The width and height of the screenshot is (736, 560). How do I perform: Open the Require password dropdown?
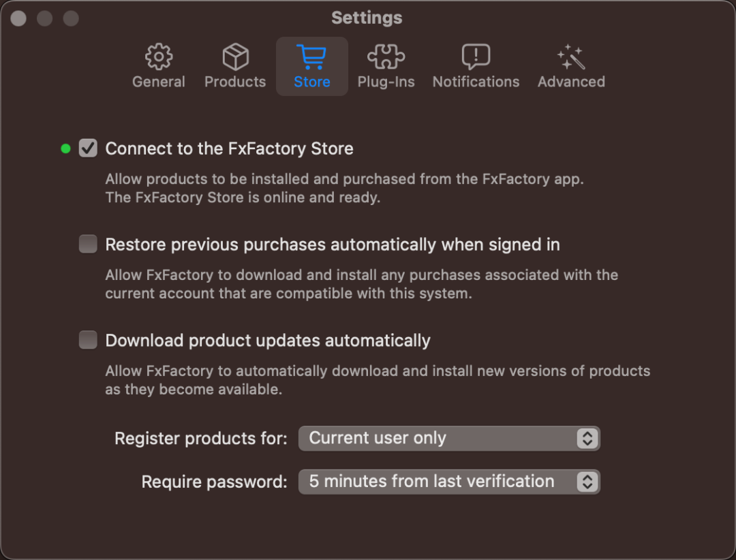point(449,482)
